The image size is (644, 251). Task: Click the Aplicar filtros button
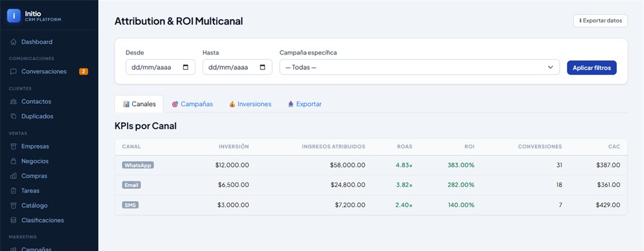(x=591, y=68)
